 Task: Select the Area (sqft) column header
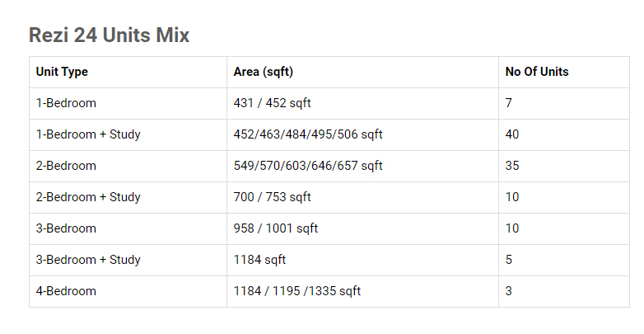tap(264, 72)
